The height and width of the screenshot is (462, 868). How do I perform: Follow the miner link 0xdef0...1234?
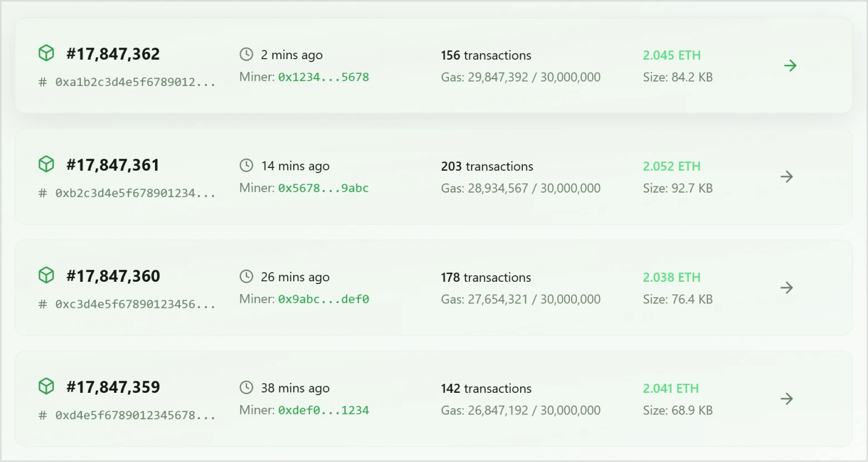coord(323,410)
